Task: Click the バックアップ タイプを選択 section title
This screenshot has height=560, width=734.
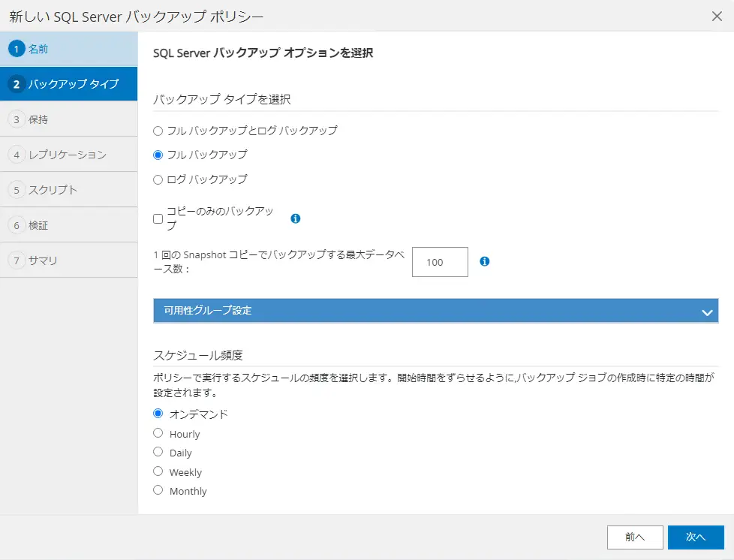Action: click(x=221, y=99)
